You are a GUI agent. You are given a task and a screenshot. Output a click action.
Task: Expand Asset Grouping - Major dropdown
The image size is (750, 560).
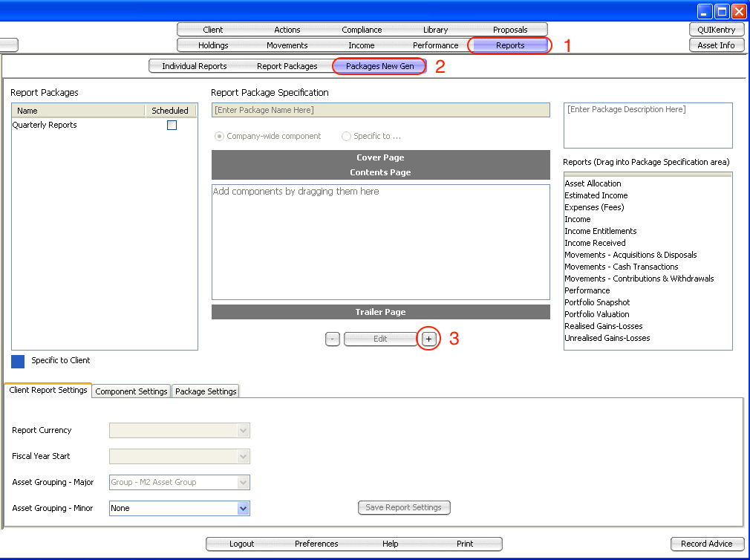(x=242, y=483)
